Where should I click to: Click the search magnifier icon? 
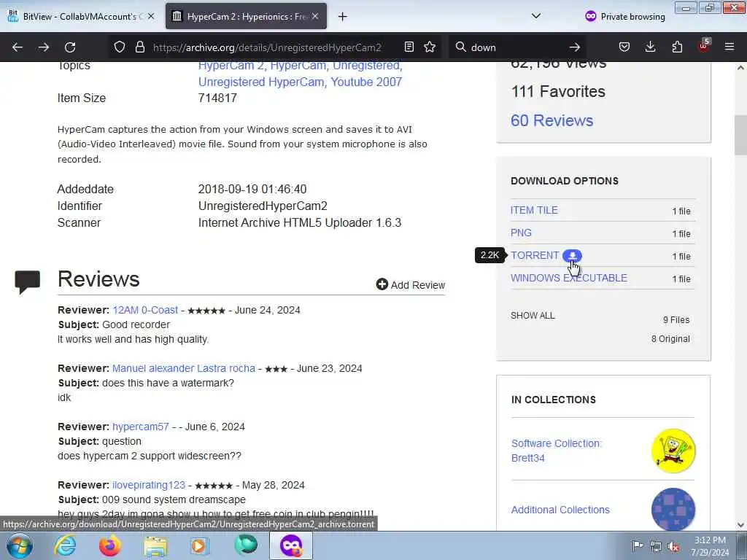click(x=461, y=47)
